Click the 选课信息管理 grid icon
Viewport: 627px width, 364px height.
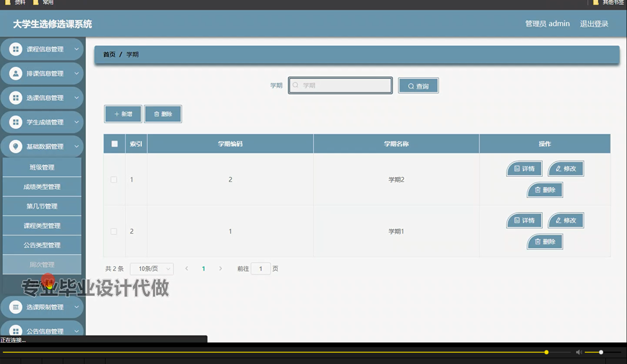(x=16, y=98)
